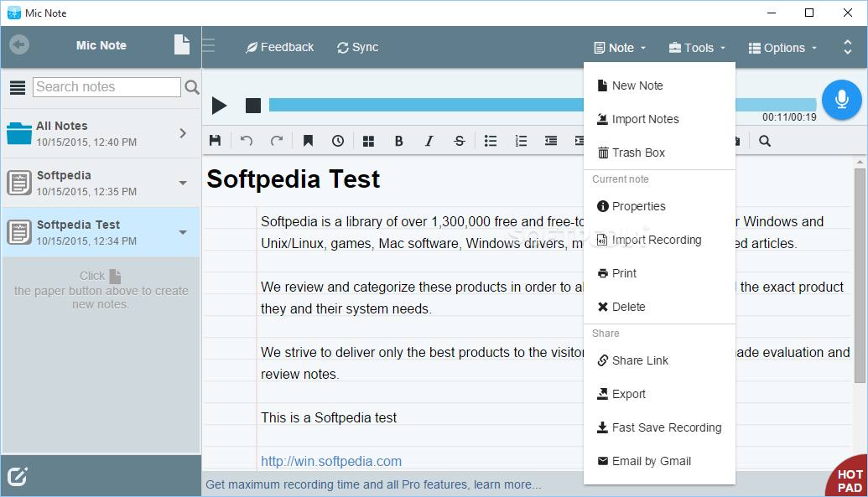
Task: Click in the Search notes field
Action: tap(107, 87)
